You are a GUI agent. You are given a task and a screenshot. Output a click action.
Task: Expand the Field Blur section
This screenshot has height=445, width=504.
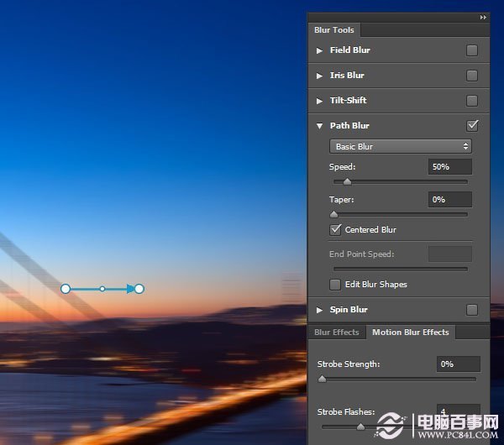[x=319, y=50]
